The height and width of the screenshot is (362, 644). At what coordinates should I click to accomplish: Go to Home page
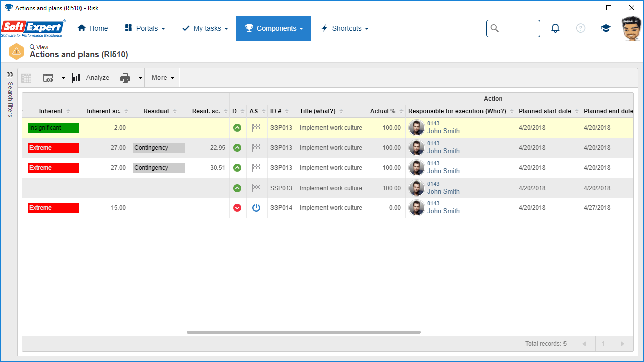[x=93, y=28]
